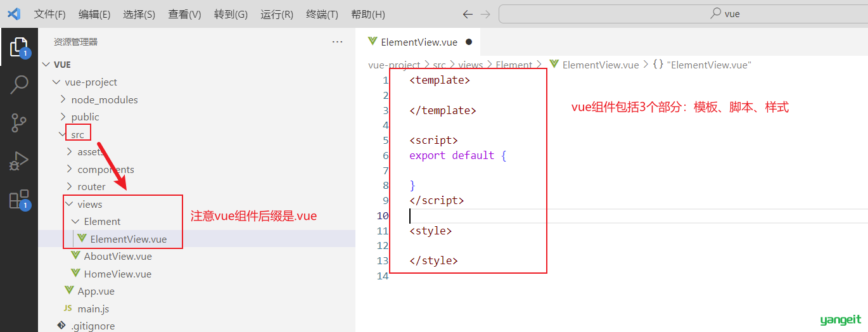Click Element in the breadcrumb path
Viewport: 868px width, 332px height.
pyautogui.click(x=514, y=65)
